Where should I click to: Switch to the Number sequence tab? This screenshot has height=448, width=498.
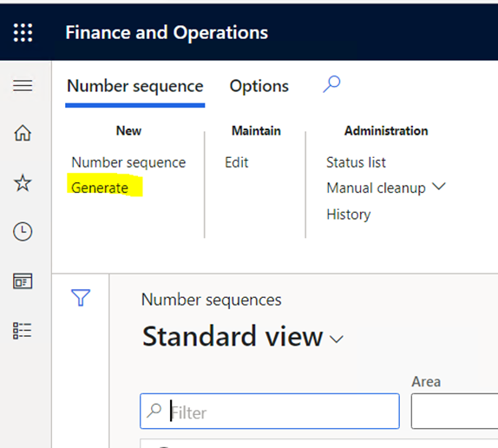click(135, 86)
